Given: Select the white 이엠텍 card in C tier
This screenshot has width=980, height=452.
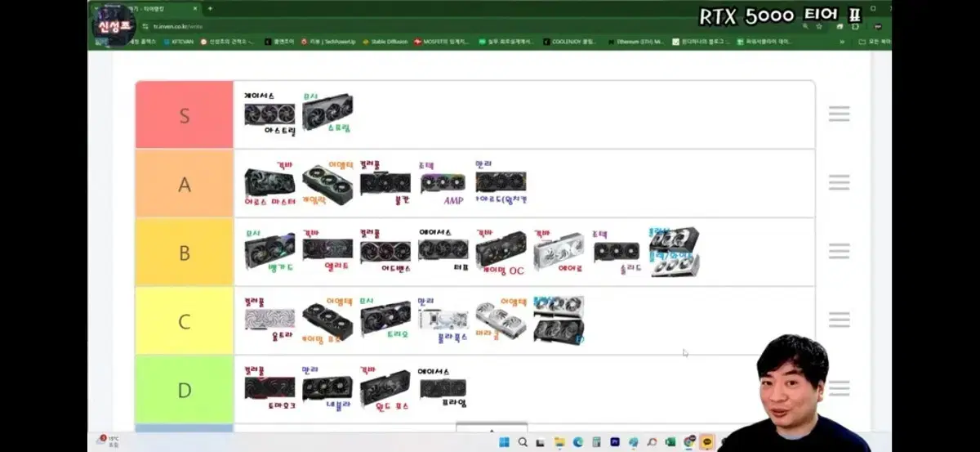Looking at the screenshot, I should point(501,320).
